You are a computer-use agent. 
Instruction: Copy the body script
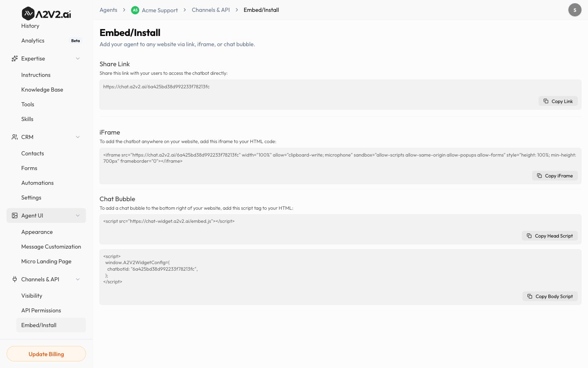pyautogui.click(x=550, y=296)
